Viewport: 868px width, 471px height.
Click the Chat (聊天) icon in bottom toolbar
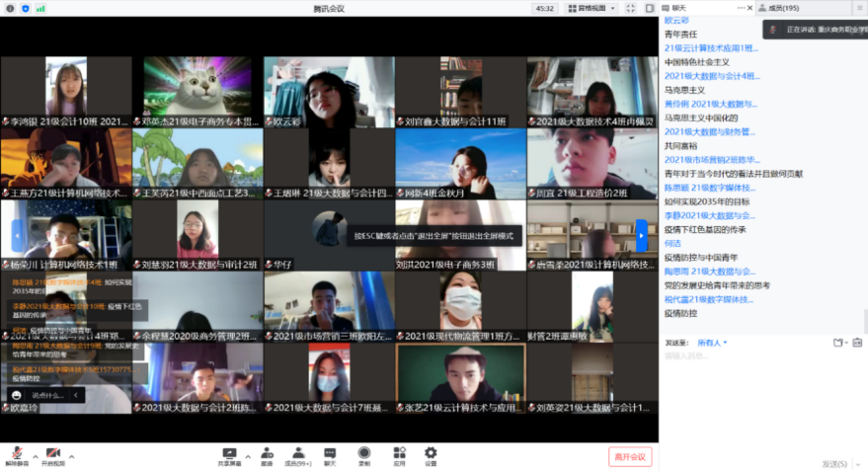point(330,455)
